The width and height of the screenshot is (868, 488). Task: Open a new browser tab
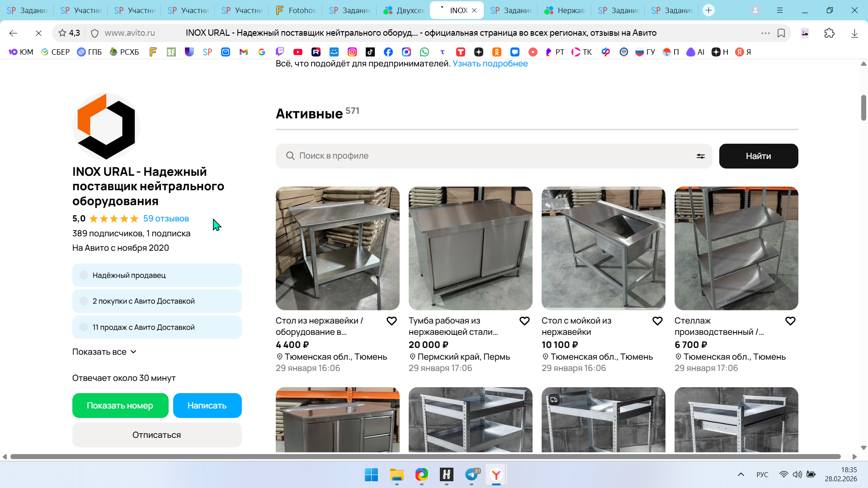point(708,10)
